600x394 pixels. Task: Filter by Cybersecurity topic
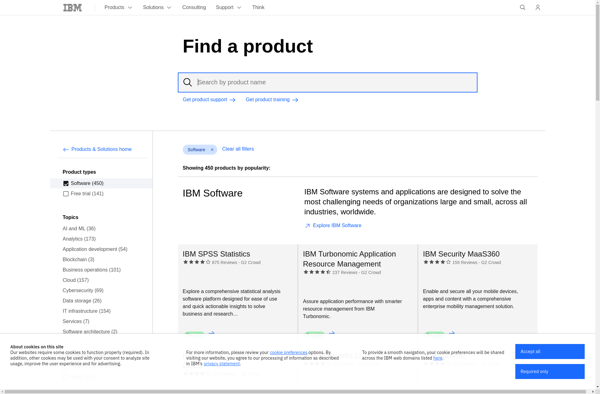point(83,290)
